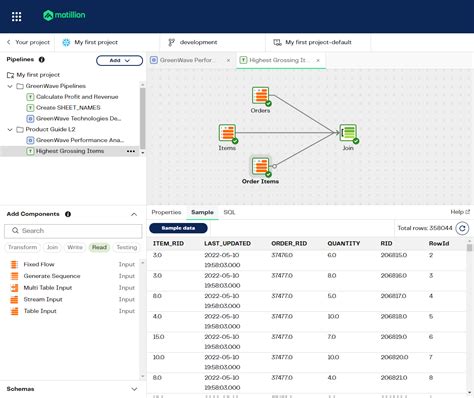The width and height of the screenshot is (474, 398).
Task: Click the QUANTITY column header
Action: pyautogui.click(x=344, y=244)
